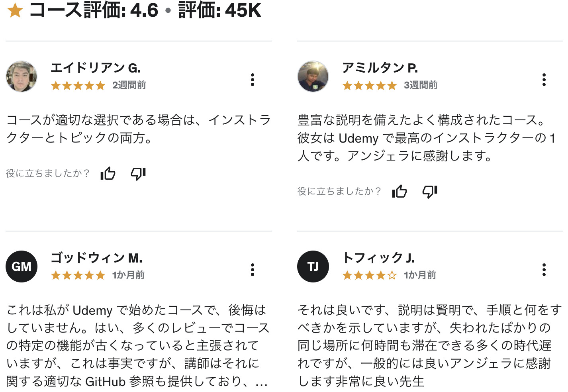
Task: Click the empty fifth star on トフィック J.'s rating
Action: [x=392, y=275]
